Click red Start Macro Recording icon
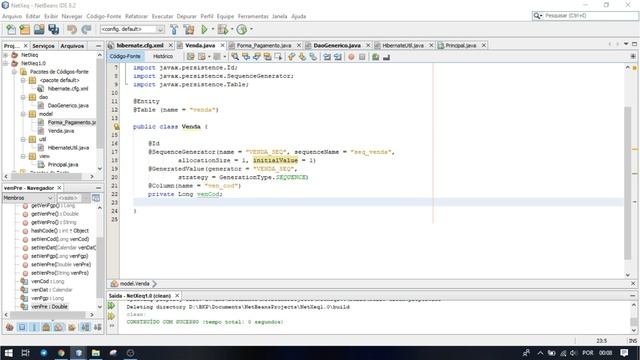This screenshot has height=360, width=640. [351, 57]
